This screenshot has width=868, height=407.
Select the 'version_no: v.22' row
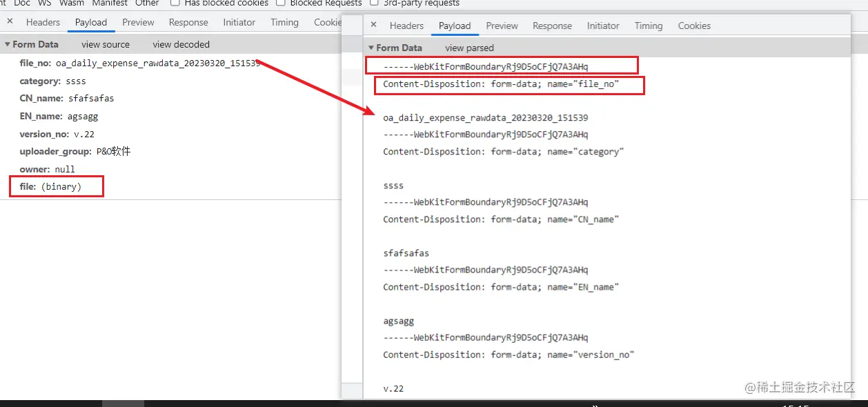coord(57,134)
